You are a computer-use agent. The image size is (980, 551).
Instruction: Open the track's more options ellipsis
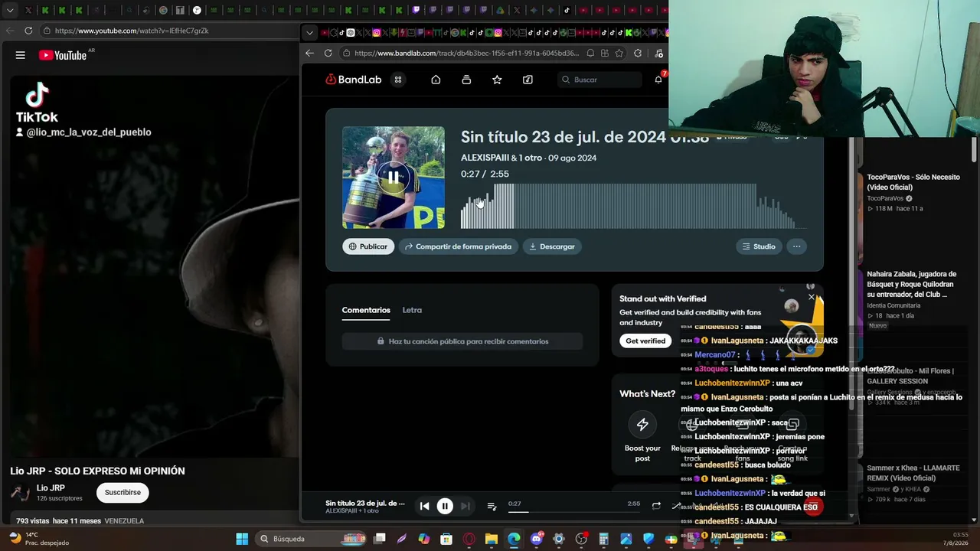(x=796, y=246)
